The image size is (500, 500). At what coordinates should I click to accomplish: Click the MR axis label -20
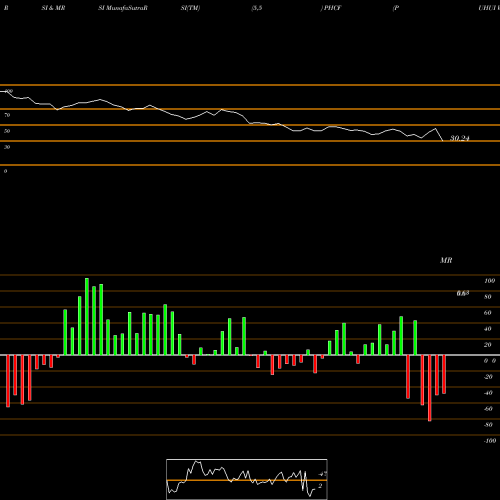[488, 377]
